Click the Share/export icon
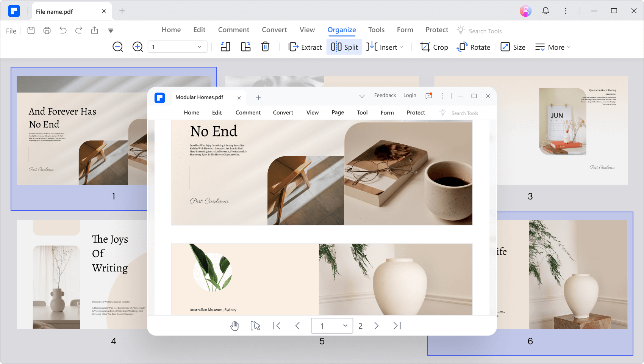 95,30
